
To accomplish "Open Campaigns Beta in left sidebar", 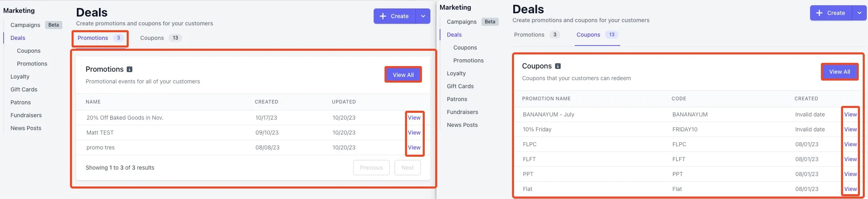I will [36, 25].
